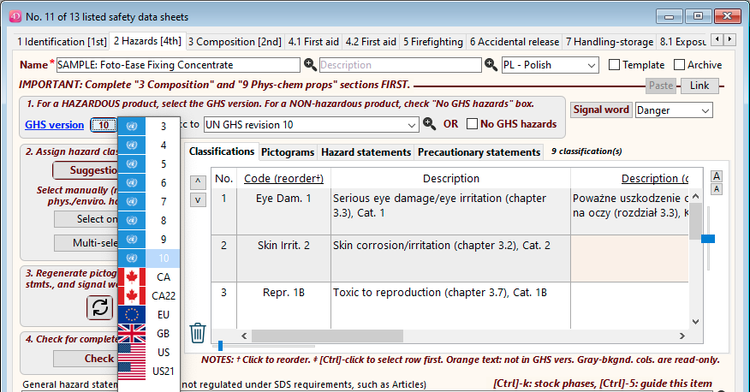Image resolution: width=750 pixels, height=392 pixels.
Task: Switch to 7 Handling-storage tab
Action: click(x=609, y=42)
